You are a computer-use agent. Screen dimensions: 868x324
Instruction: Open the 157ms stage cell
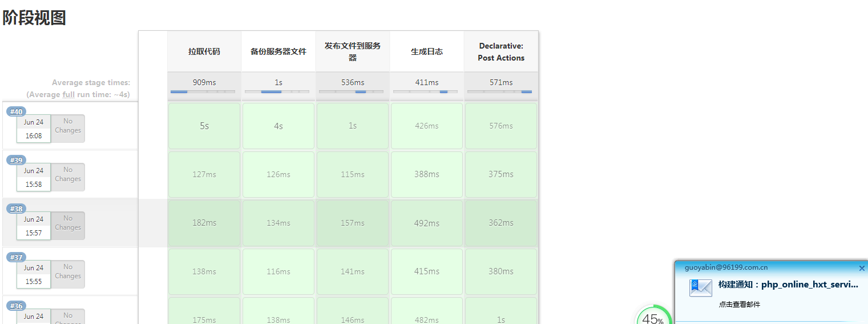coord(353,223)
